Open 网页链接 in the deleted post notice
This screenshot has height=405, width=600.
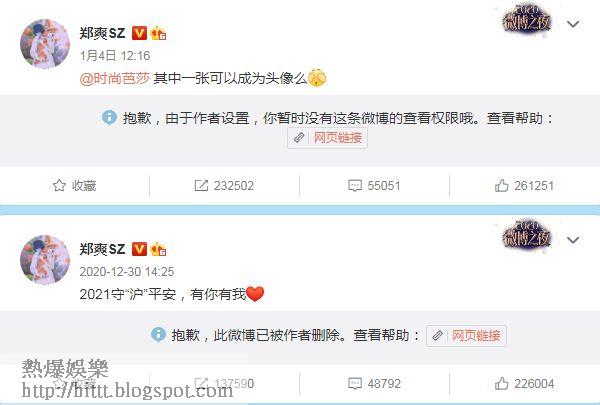tap(466, 336)
